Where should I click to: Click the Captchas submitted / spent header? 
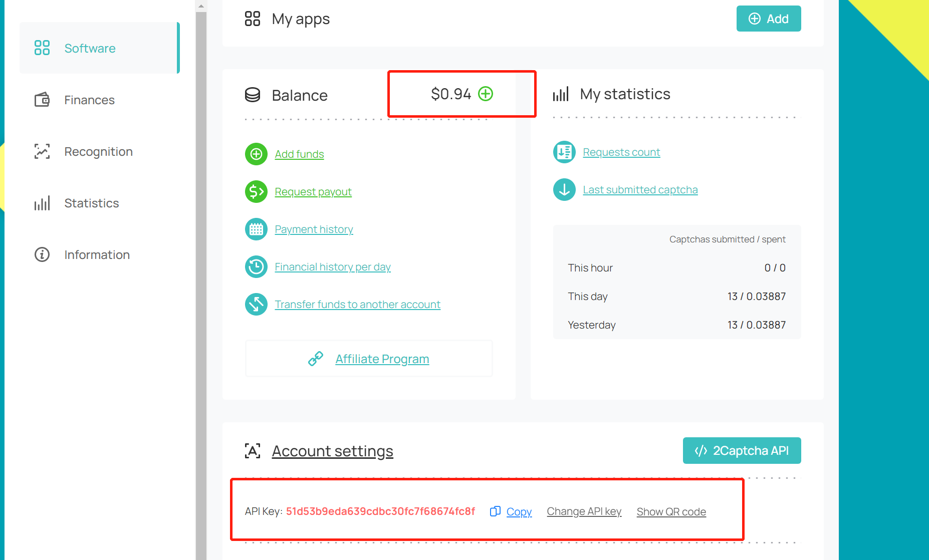(727, 239)
